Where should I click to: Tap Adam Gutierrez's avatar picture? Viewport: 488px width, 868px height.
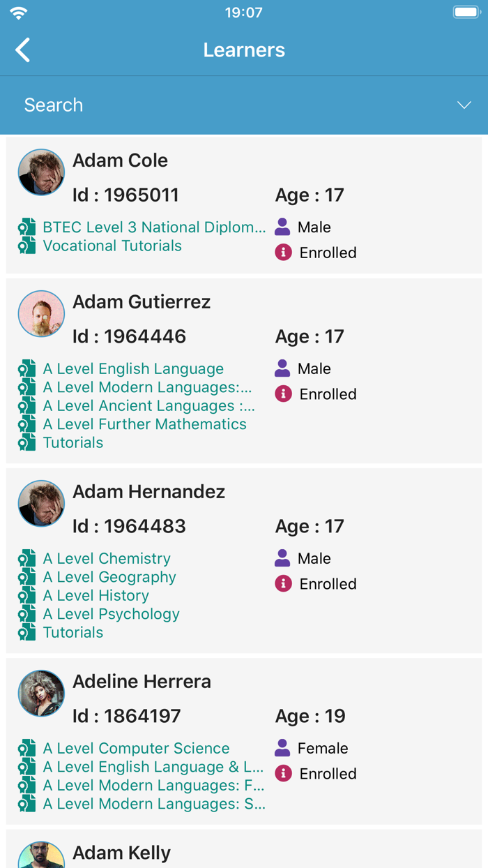pos(41,314)
